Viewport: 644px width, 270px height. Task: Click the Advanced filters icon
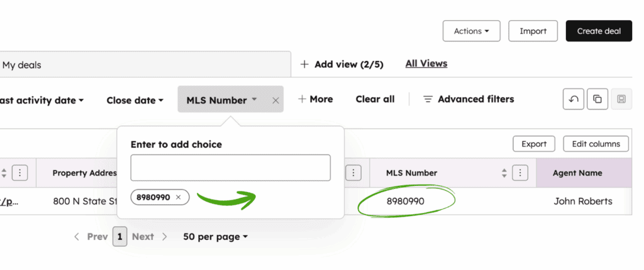pyautogui.click(x=428, y=99)
